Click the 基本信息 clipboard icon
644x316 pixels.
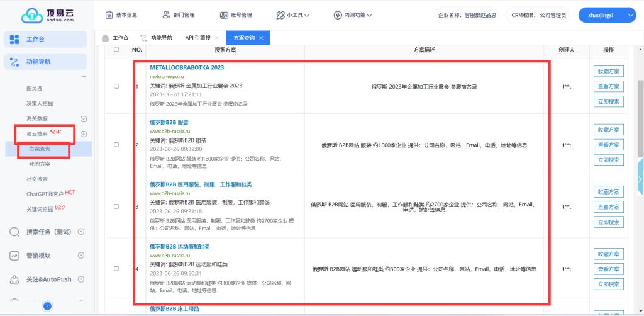(x=109, y=14)
